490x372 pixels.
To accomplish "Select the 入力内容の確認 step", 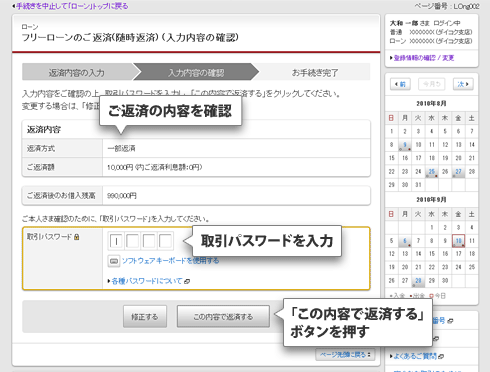I will (x=196, y=72).
